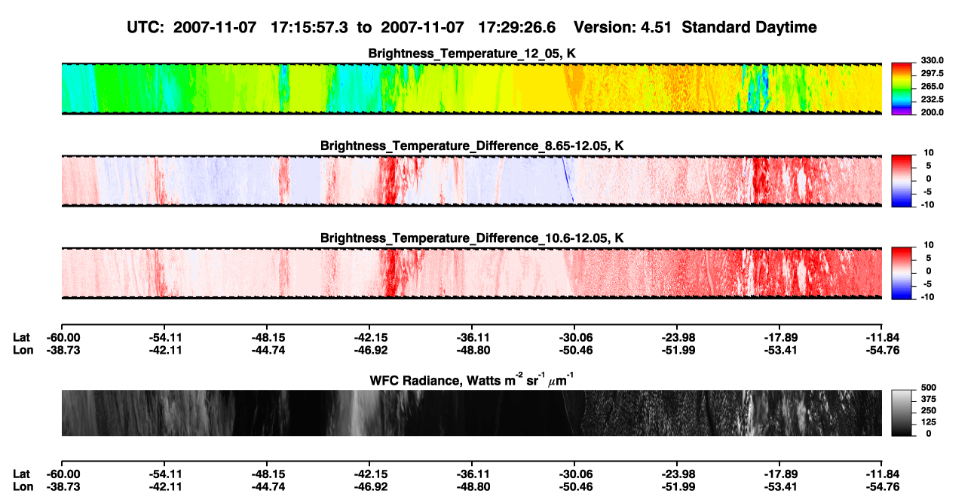Click the 330.0 to 200.0 rainbow colorbar

click(902, 89)
